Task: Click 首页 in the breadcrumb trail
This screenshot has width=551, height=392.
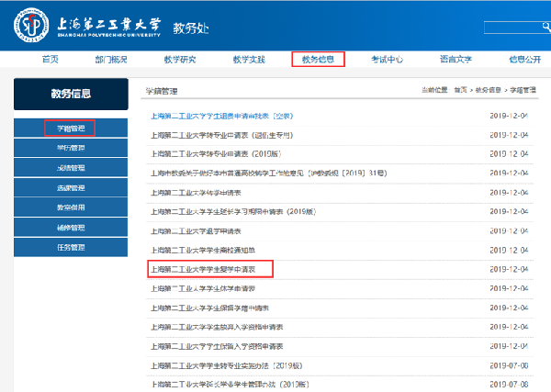Action: [x=460, y=90]
